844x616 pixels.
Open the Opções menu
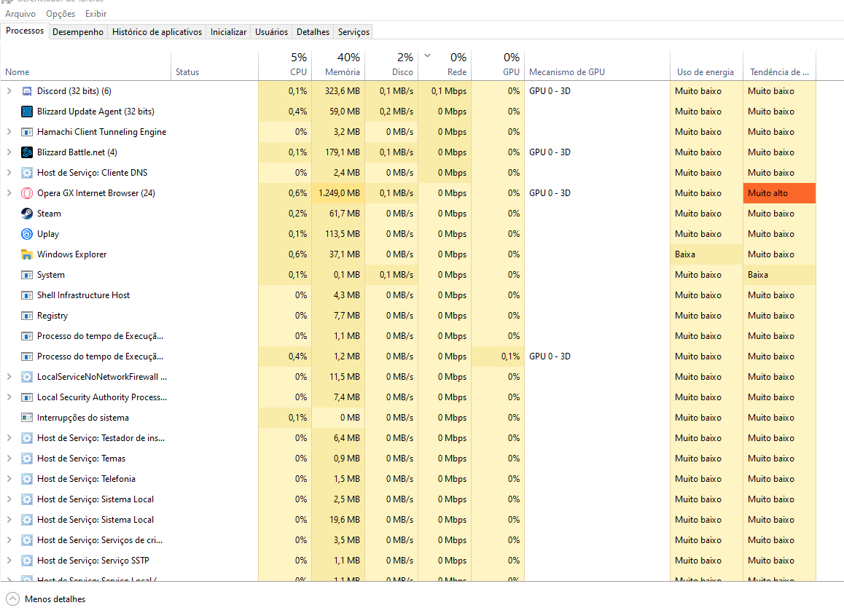(x=60, y=14)
